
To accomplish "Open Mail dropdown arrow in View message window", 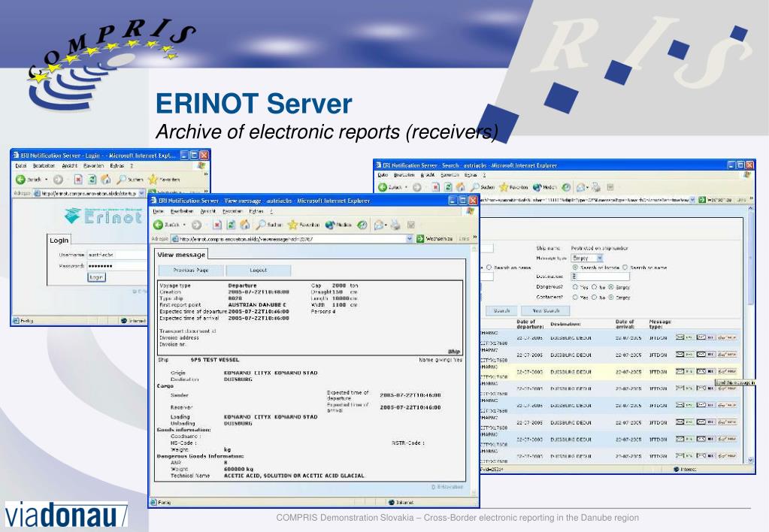I will tap(386, 225).
